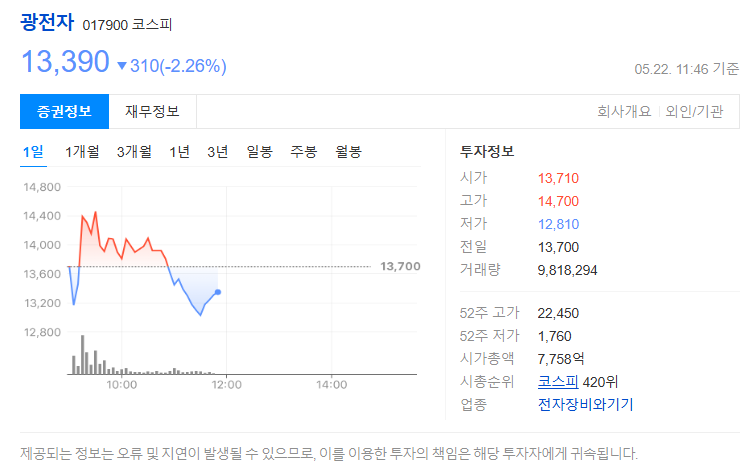Click the 거래량 value 9,818,294
The height and width of the screenshot is (468, 753).
pyautogui.click(x=567, y=271)
